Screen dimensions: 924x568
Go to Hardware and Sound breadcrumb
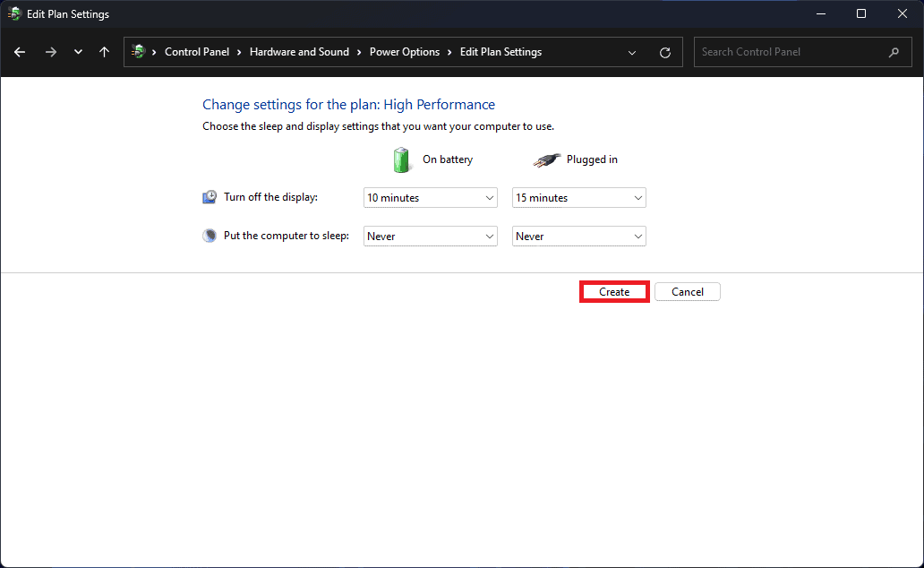299,52
